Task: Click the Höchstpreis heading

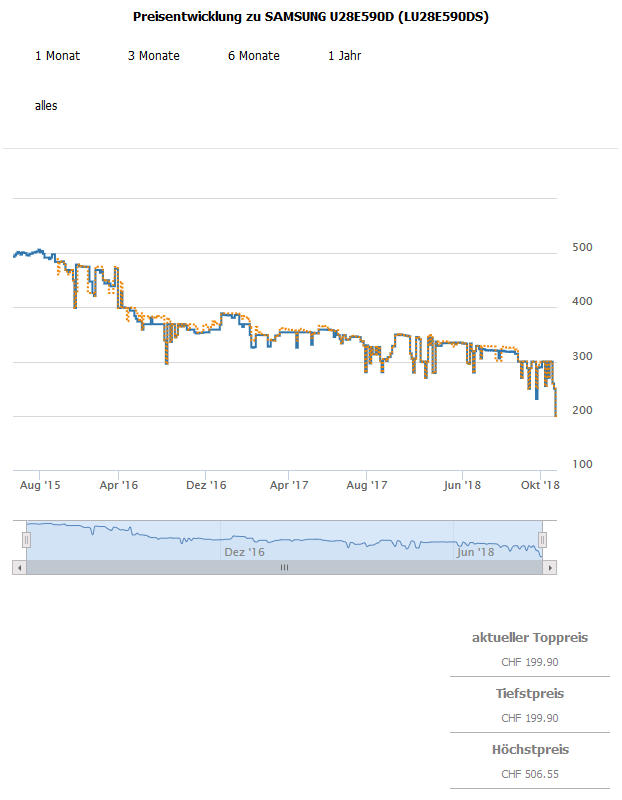Action: tap(530, 750)
